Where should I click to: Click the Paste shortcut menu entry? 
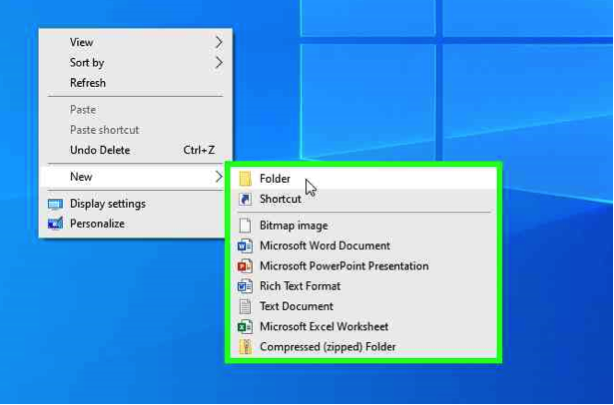(104, 130)
